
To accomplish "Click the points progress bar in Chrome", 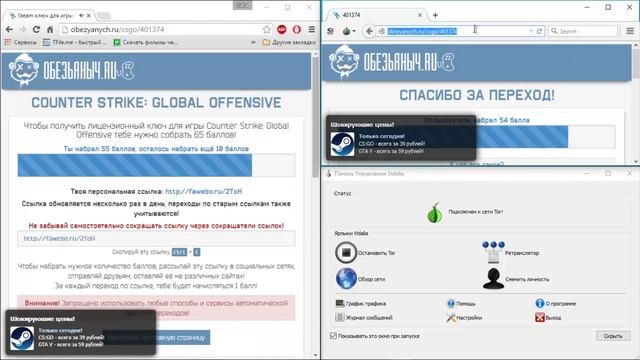I will point(156,165).
